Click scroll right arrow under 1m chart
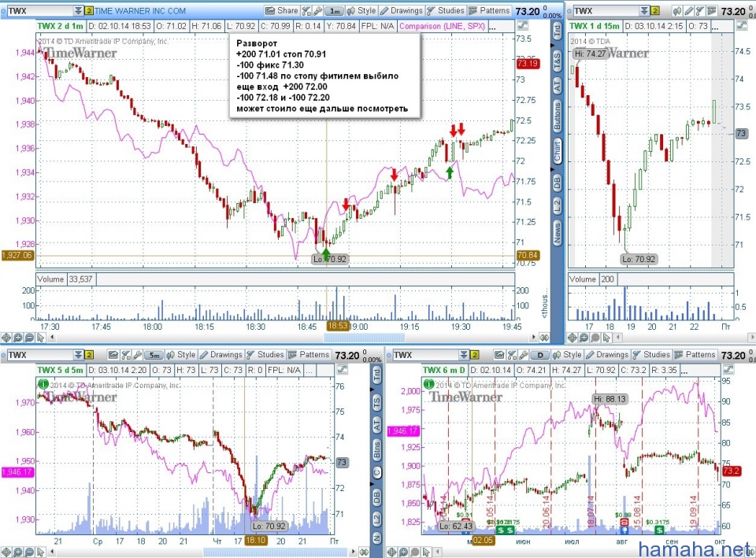Screen dimensions: 756x558 pos(533,338)
